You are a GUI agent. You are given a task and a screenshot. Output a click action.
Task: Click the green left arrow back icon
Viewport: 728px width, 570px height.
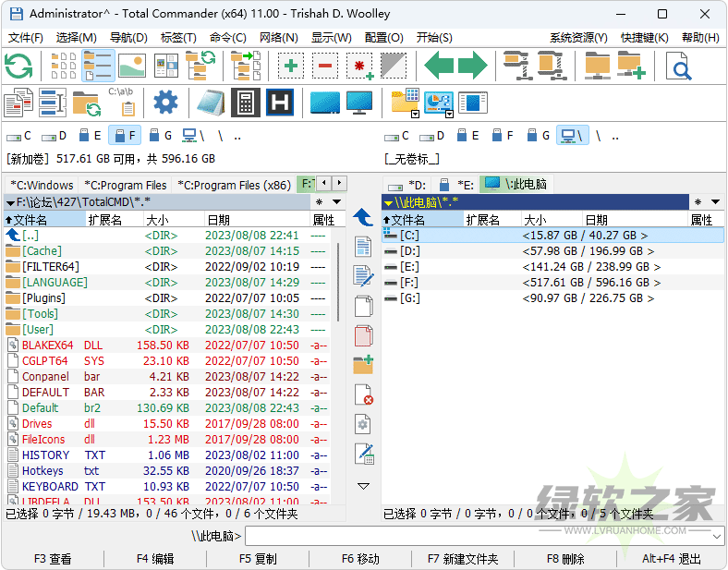point(439,67)
